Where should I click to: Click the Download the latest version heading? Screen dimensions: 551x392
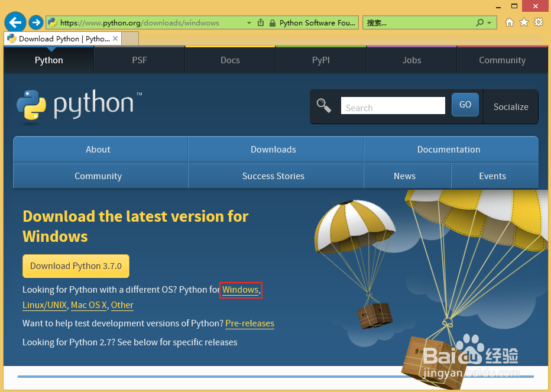[135, 226]
